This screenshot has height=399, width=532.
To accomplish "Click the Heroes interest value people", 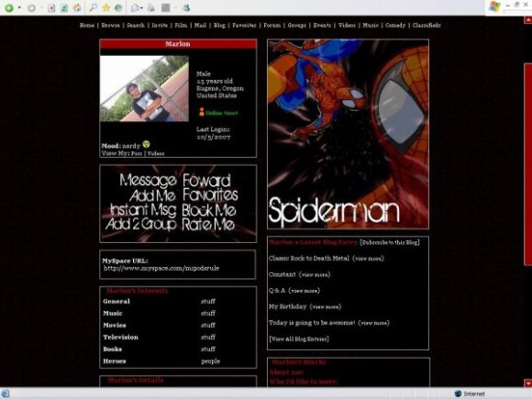I will (x=210, y=361).
